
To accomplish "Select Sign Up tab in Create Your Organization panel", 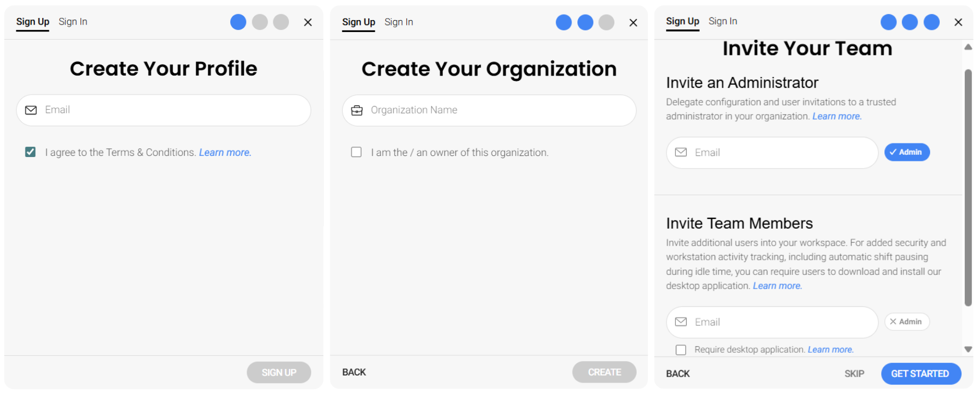I will point(359,22).
